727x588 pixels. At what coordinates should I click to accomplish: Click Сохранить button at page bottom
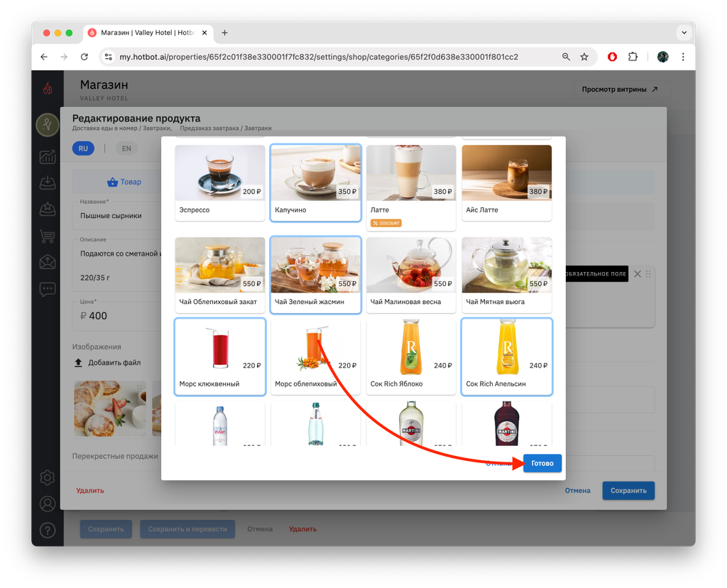point(106,529)
